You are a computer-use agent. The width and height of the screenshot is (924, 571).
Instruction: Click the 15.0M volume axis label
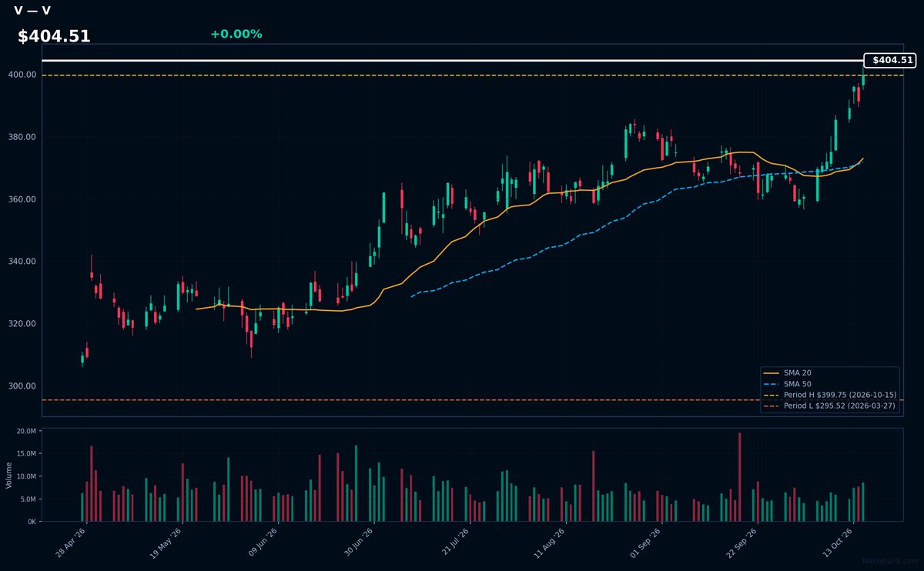27,454
